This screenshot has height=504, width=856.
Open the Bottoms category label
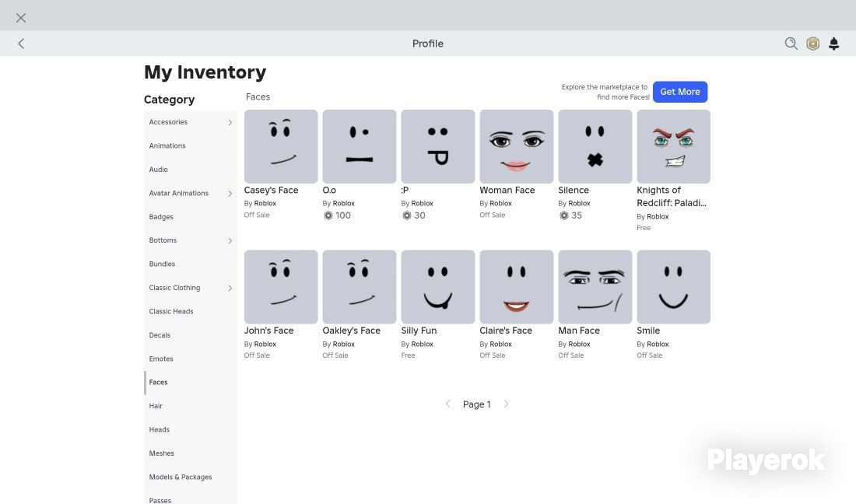[x=163, y=240]
